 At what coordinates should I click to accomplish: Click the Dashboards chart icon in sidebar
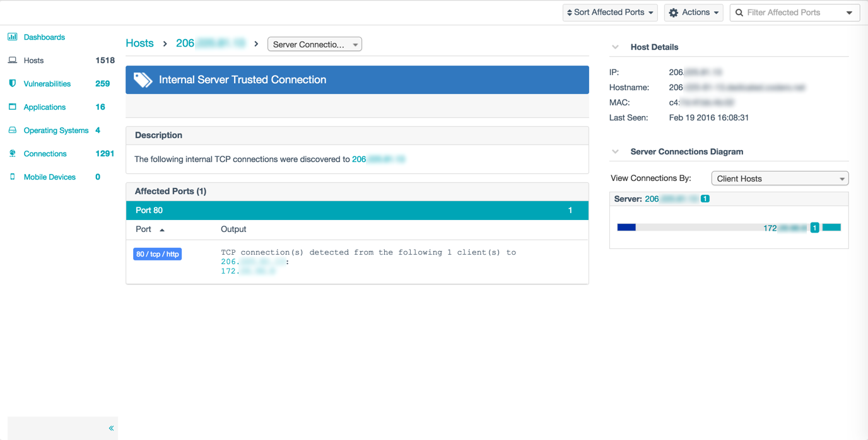[x=13, y=37]
